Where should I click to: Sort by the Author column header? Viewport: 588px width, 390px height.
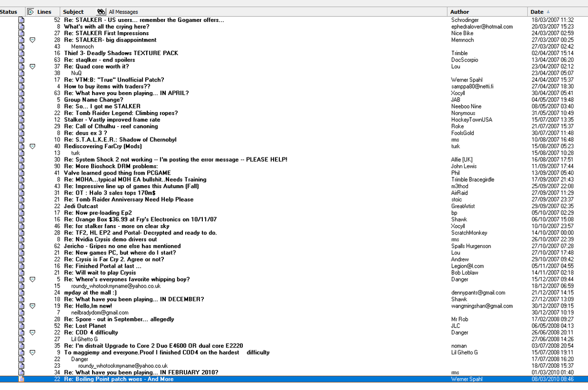(x=460, y=12)
